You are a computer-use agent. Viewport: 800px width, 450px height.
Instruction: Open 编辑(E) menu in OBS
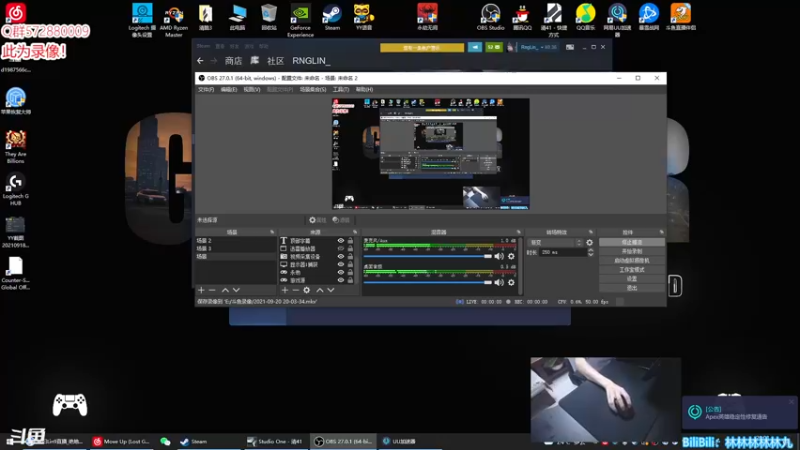click(x=229, y=89)
